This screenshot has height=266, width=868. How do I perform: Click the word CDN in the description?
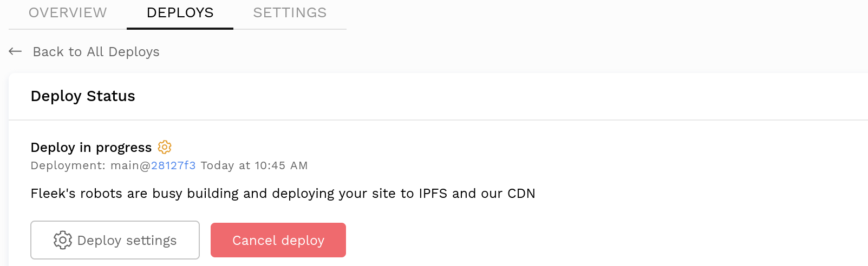click(x=521, y=194)
